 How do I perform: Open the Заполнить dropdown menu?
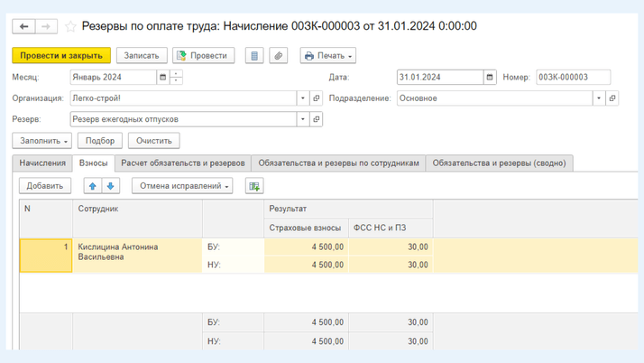pyautogui.click(x=41, y=141)
